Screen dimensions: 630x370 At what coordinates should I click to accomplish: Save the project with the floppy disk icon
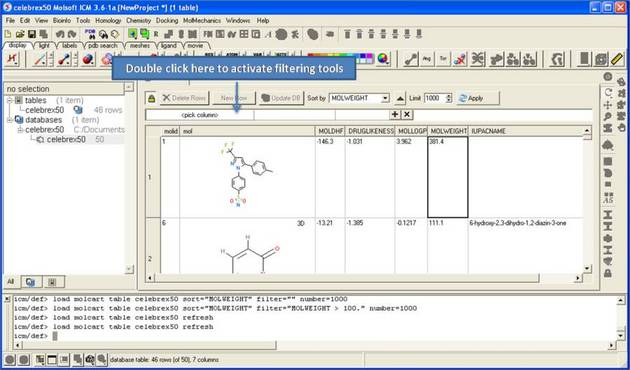(32, 34)
